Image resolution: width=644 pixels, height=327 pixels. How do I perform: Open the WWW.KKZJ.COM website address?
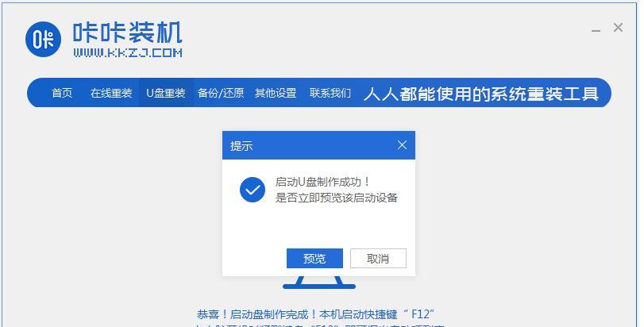coord(128,52)
